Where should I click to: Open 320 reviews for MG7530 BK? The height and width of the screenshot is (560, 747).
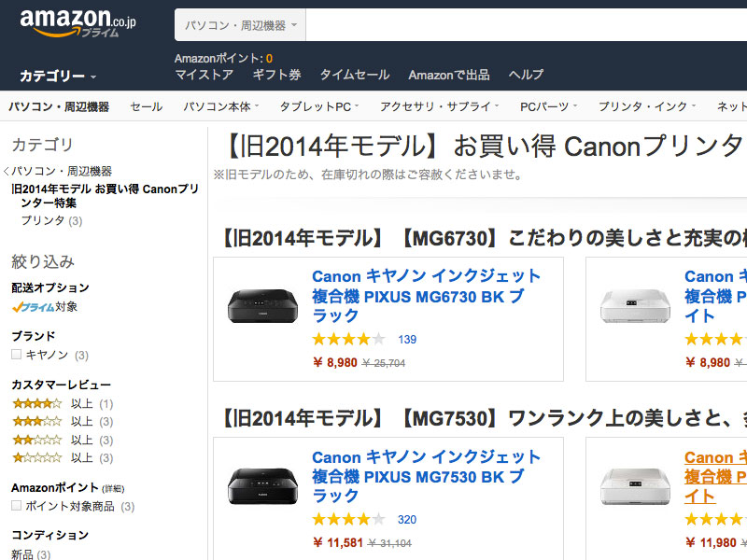click(x=407, y=520)
